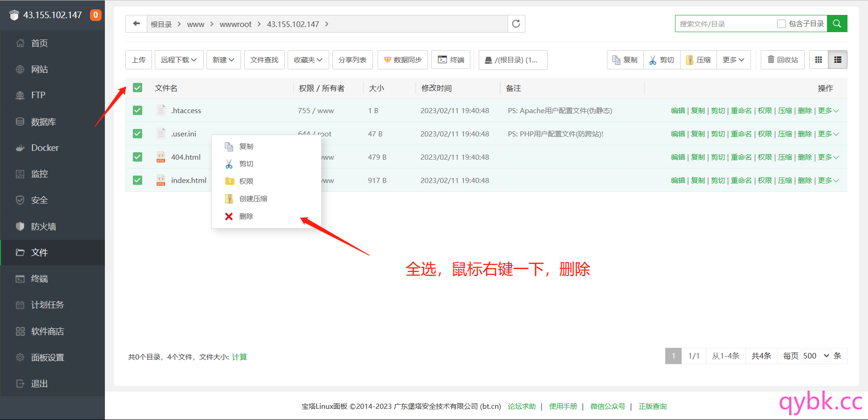Screen dimensions: 868x420
Task: Open 面板设置 panel settings in sidebar
Action: point(52,357)
